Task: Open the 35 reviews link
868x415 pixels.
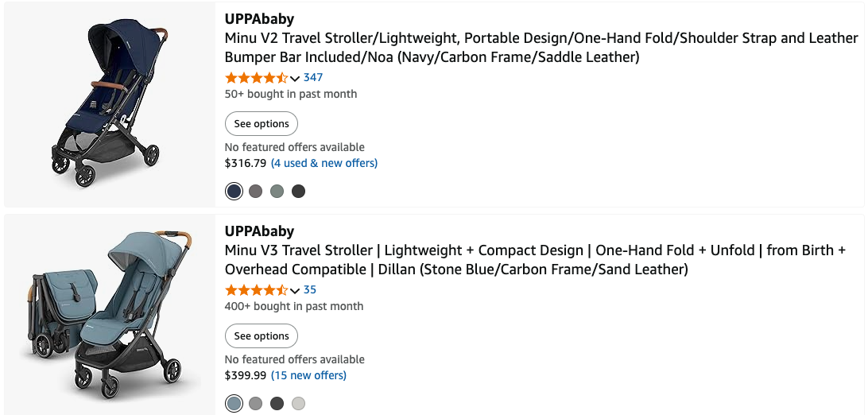Action: pyautogui.click(x=310, y=289)
